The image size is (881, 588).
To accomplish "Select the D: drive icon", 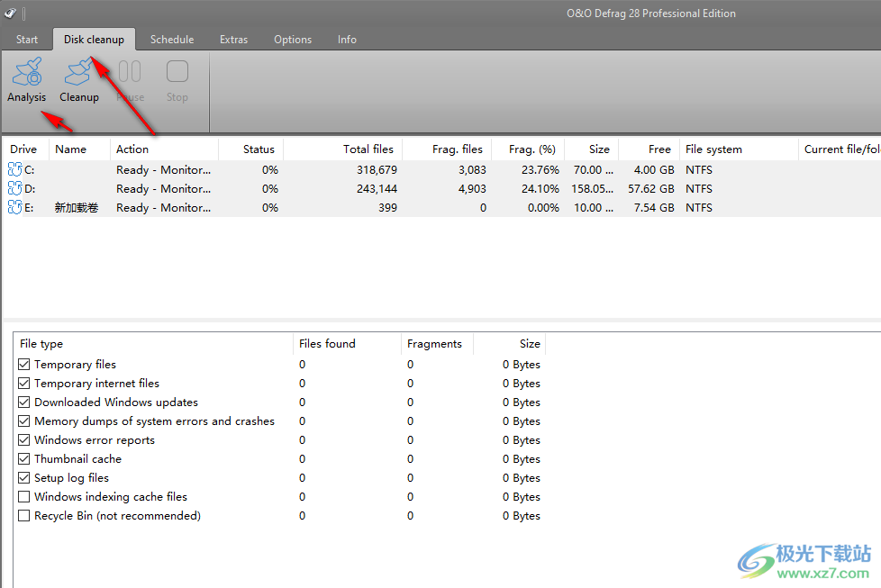I will (15, 188).
